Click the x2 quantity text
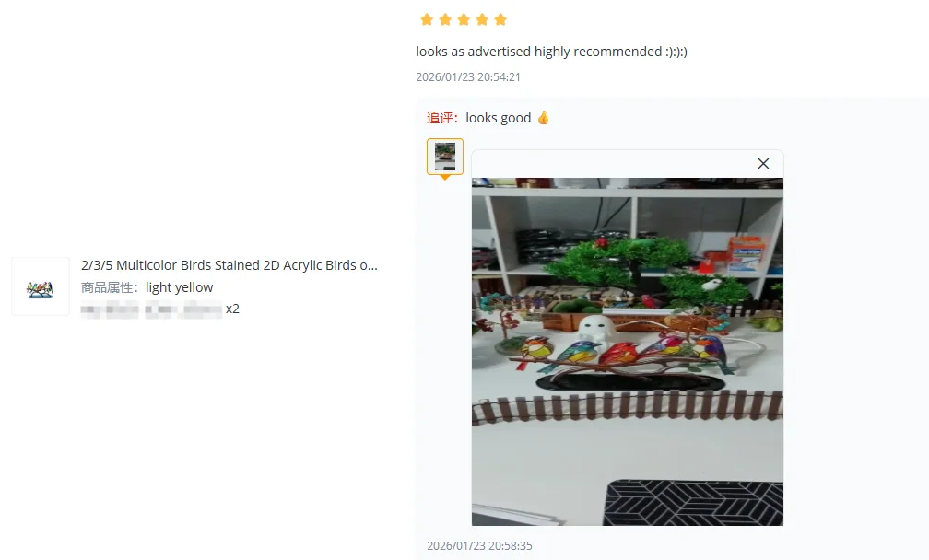This screenshot has height=560, width=929. click(x=232, y=309)
